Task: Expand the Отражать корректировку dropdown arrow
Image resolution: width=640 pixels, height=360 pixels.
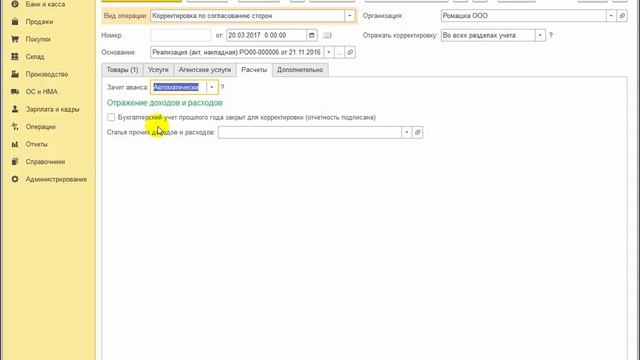Action: [540, 36]
